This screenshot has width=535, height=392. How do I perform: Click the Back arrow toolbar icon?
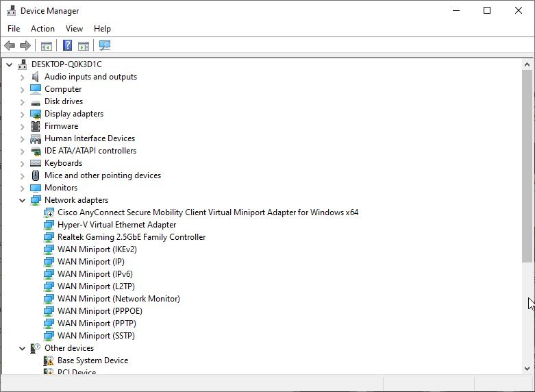click(x=10, y=45)
